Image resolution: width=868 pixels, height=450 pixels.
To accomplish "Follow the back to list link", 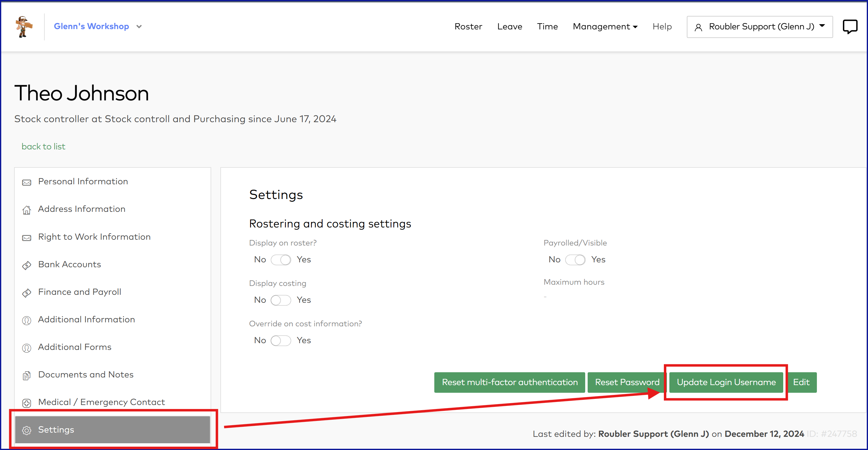I will pos(43,147).
